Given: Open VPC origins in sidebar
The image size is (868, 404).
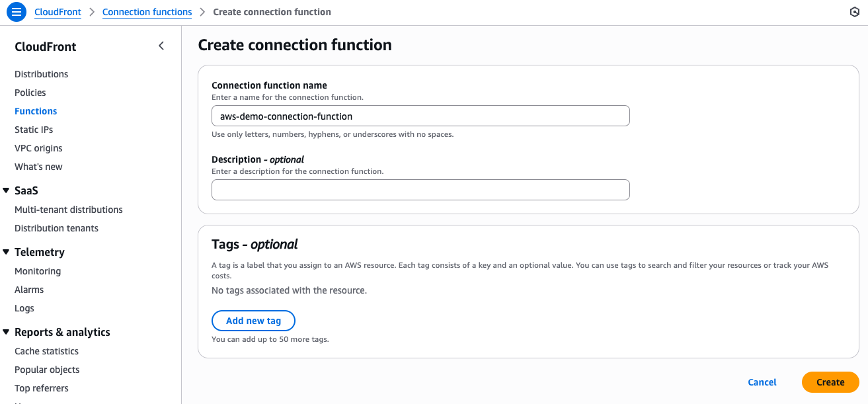Looking at the screenshot, I should 38,148.
